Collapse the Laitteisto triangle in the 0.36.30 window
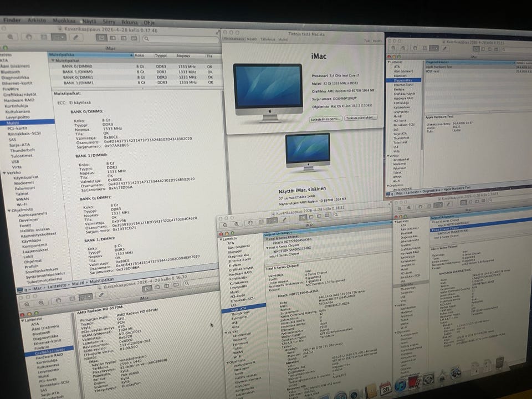532x399 pixels. click(22, 321)
